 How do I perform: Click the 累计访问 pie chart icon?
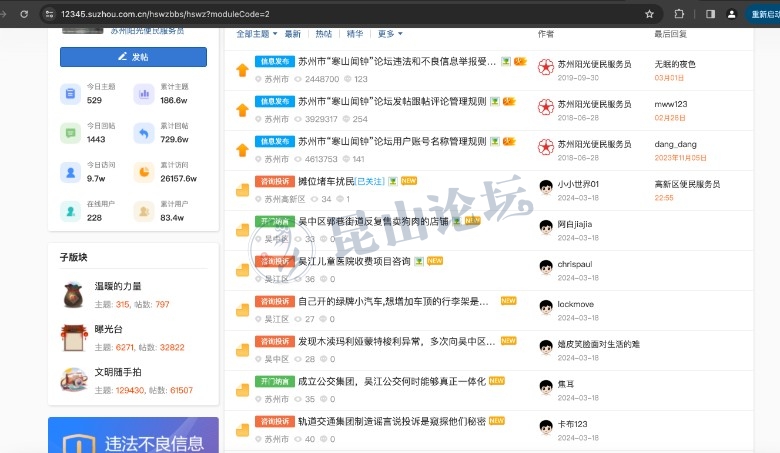coord(144,172)
